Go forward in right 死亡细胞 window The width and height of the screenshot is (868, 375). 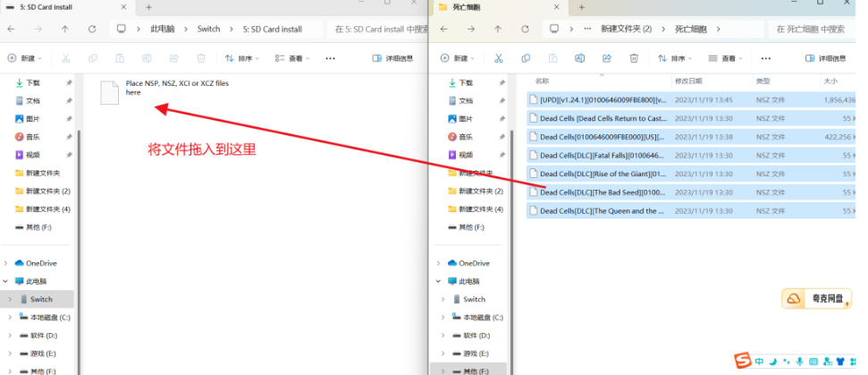pos(470,29)
